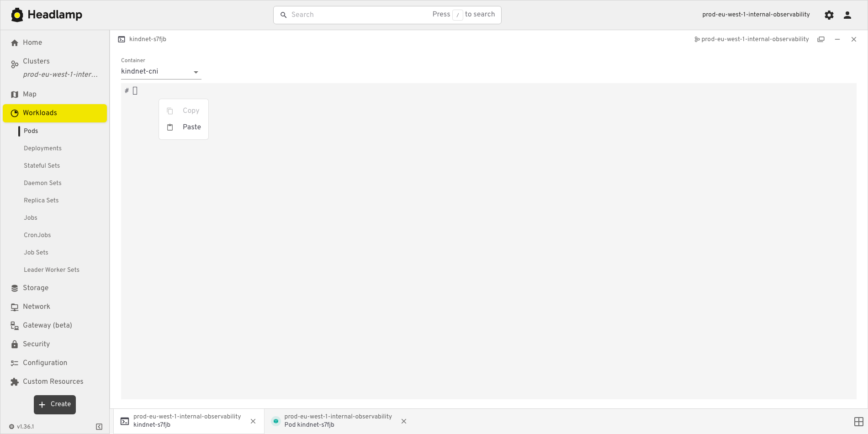Select the Workloads section
Image resolution: width=868 pixels, height=434 pixels.
55,113
